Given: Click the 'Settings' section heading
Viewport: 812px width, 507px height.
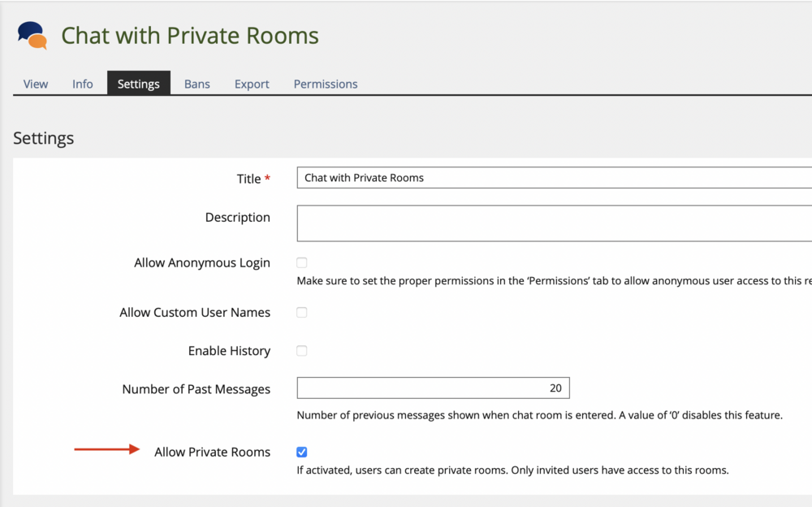Looking at the screenshot, I should click(44, 138).
